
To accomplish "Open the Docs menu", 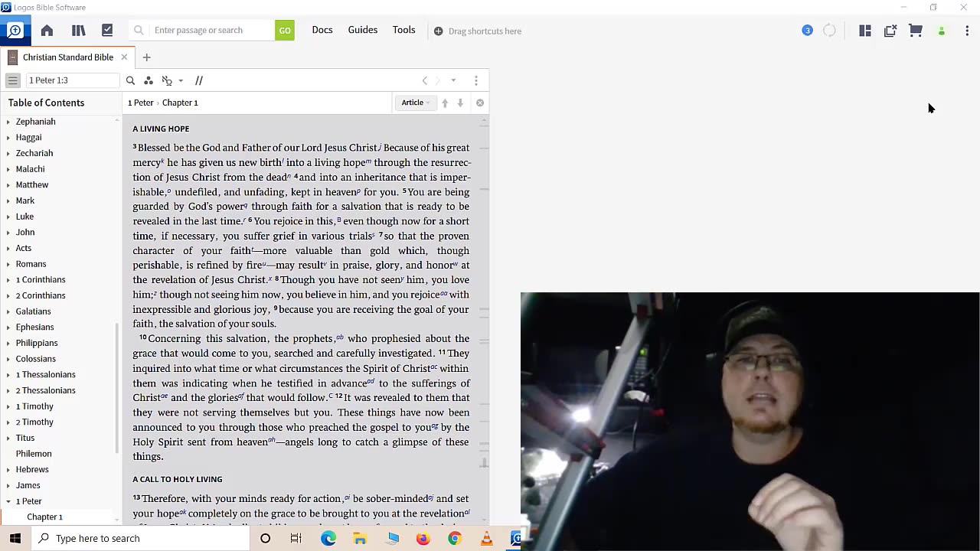I will tap(322, 30).
